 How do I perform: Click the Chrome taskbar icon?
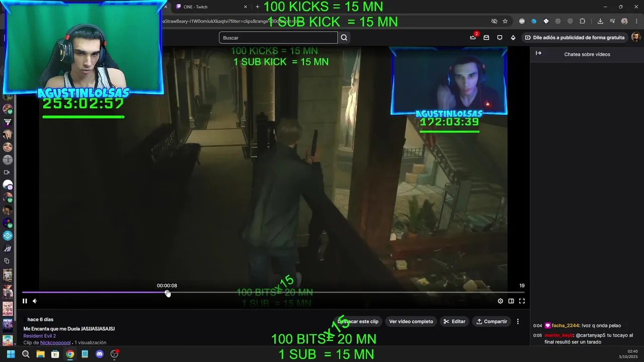(x=70, y=354)
